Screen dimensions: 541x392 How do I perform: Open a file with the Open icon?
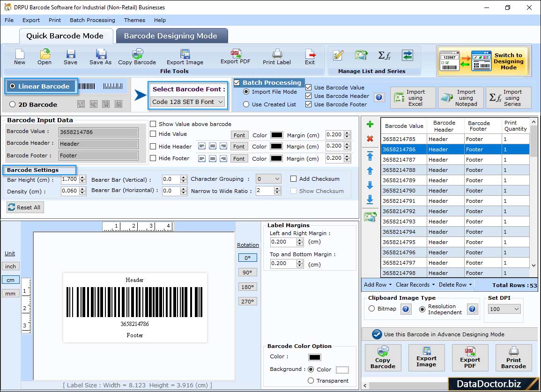tap(44, 57)
